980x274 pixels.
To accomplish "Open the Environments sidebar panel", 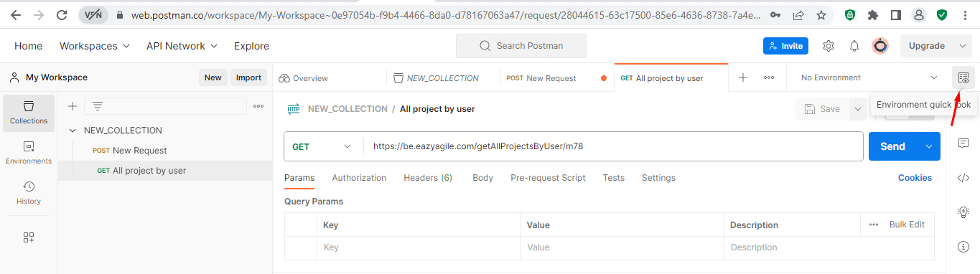I will [x=29, y=153].
